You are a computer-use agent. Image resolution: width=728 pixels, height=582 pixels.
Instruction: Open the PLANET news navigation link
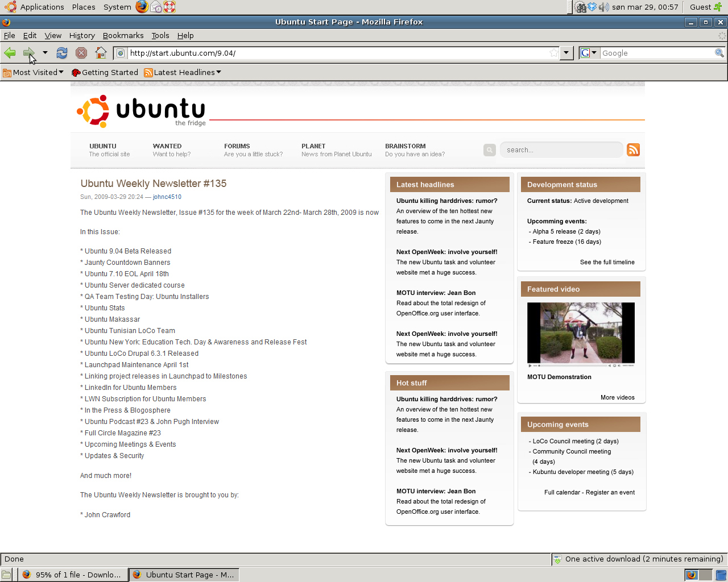pyautogui.click(x=336, y=150)
